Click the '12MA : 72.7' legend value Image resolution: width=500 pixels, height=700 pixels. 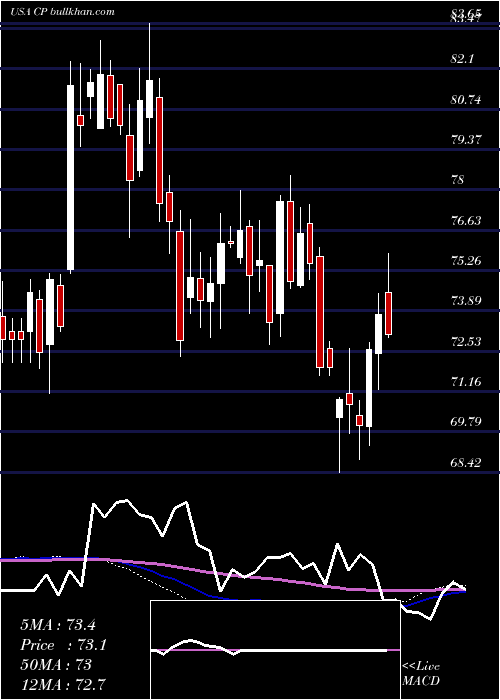click(63, 684)
